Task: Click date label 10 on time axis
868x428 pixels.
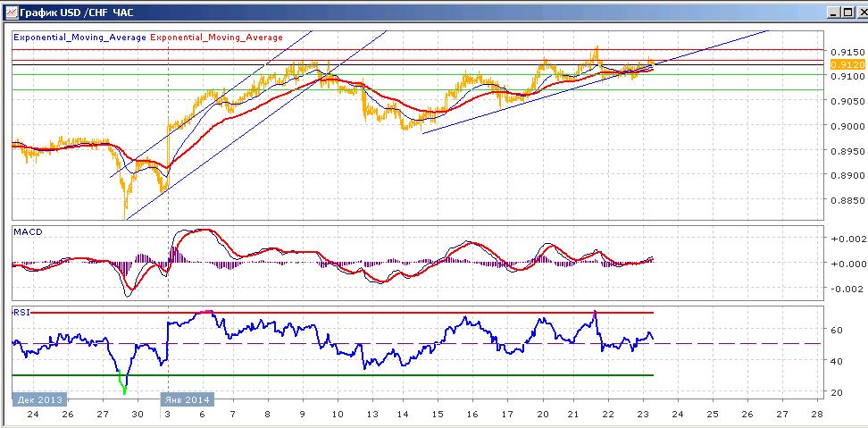Action: [x=338, y=415]
